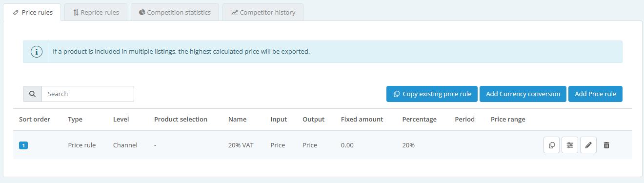Click the Price range column header
Viewport: 644px width, 183px height.
(508, 119)
